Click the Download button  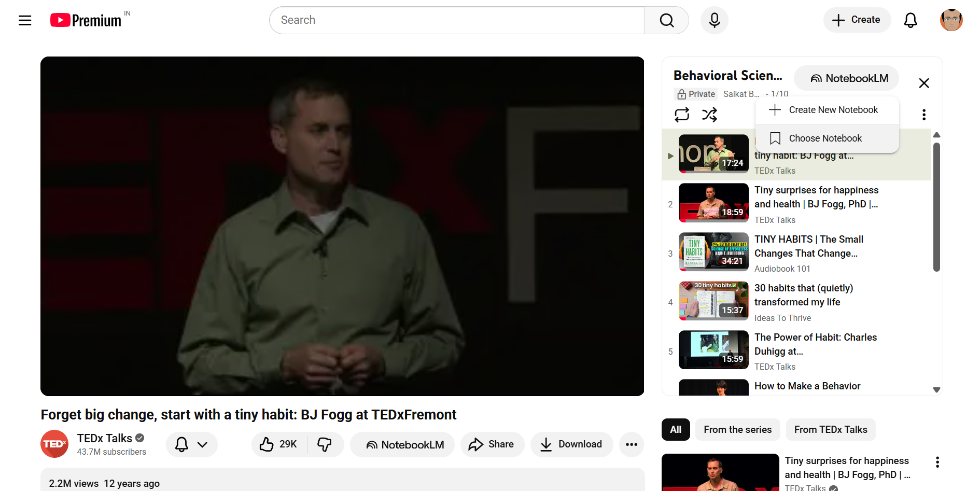click(571, 444)
